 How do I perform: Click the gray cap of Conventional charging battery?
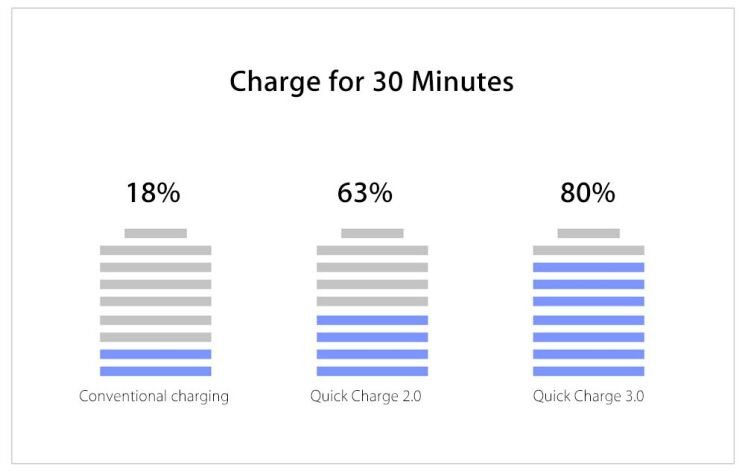pos(155,233)
